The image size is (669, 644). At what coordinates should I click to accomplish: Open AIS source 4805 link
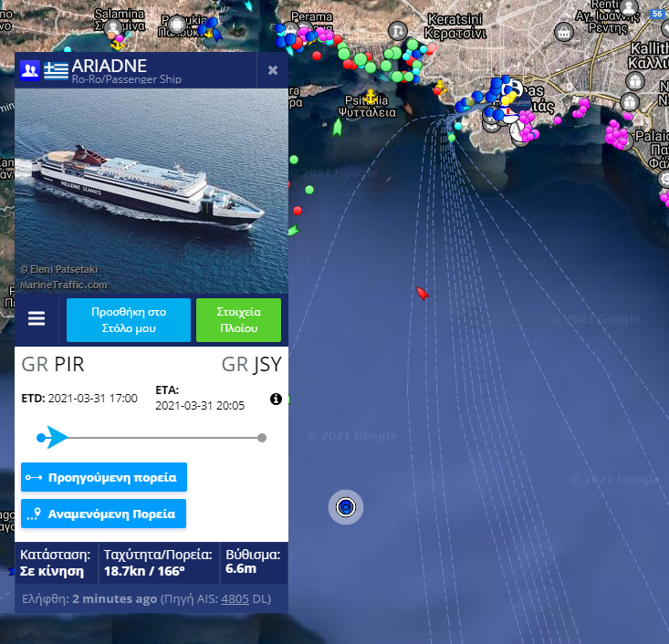coord(235,598)
